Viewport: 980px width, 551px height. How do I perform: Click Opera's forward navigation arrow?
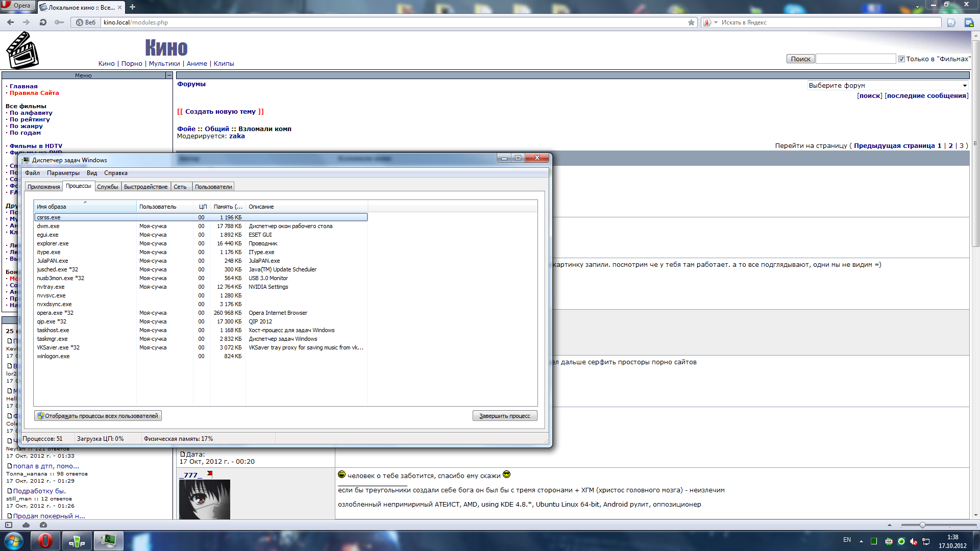pos(27,22)
